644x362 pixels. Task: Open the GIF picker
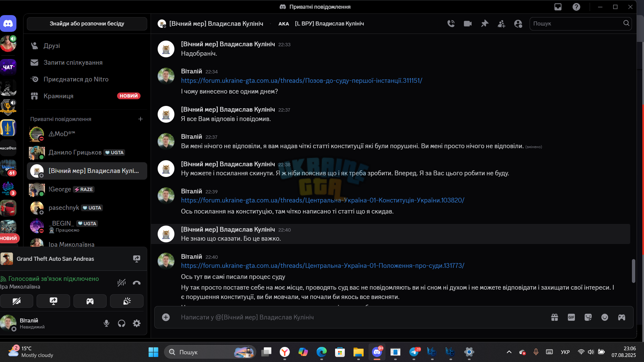571,317
